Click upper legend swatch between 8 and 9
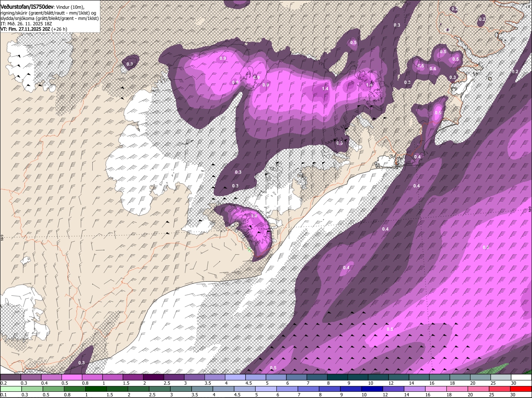The height and width of the screenshot is (398, 532). coord(338,377)
